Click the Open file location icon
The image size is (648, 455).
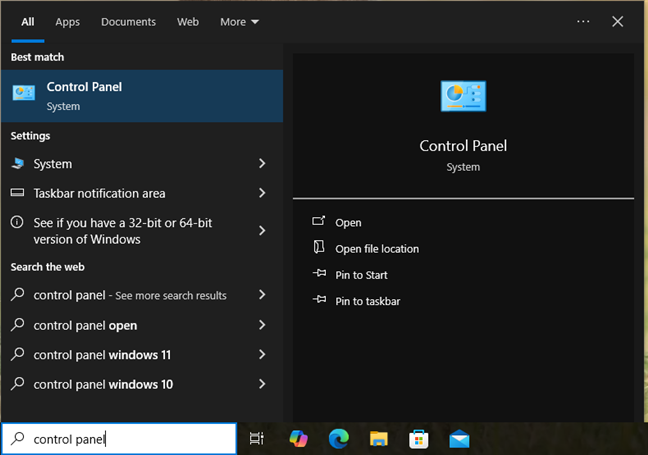coord(319,247)
